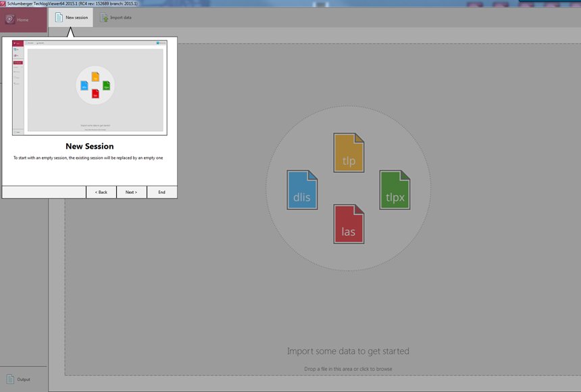581x392 pixels.
Task: End the tutorial walkthrough
Action: [x=162, y=192]
